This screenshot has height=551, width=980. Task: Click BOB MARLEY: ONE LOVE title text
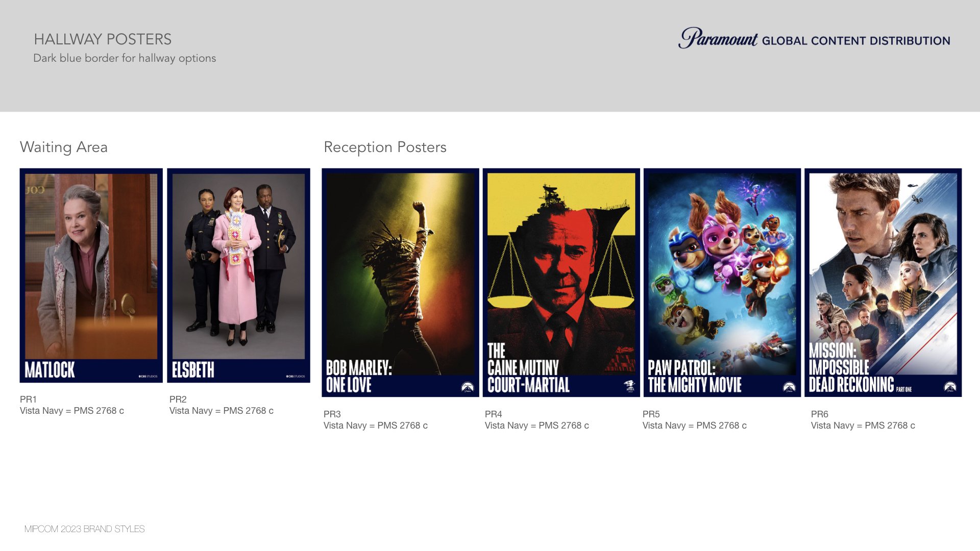(x=359, y=376)
